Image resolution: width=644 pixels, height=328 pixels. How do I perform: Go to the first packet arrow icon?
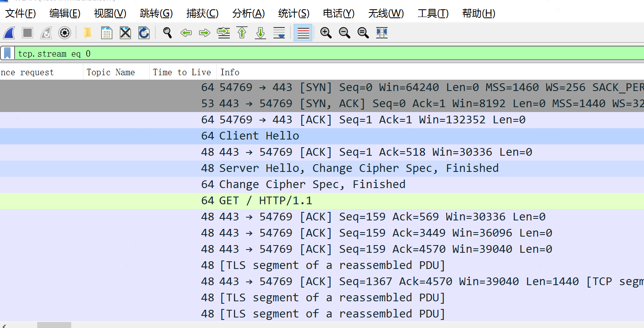coord(242,33)
